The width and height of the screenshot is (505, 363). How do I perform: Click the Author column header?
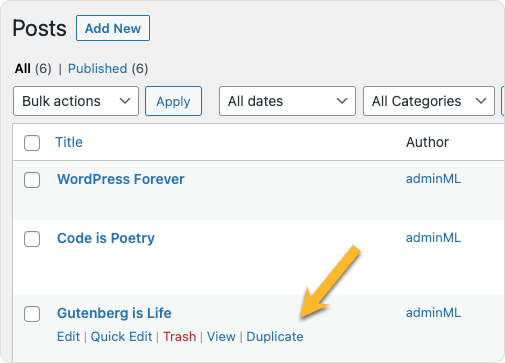(427, 142)
